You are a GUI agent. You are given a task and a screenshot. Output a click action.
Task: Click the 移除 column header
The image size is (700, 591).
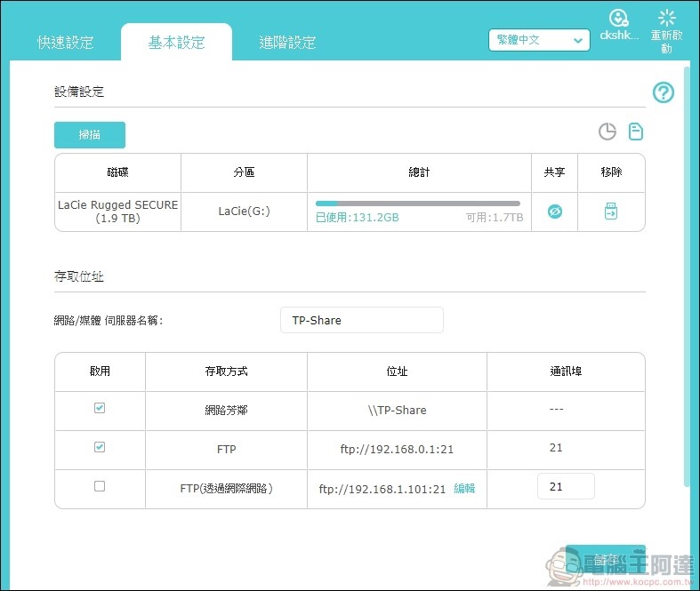(x=611, y=172)
